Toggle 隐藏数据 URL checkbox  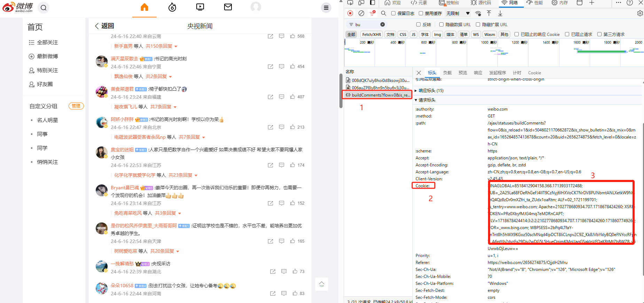point(441,24)
